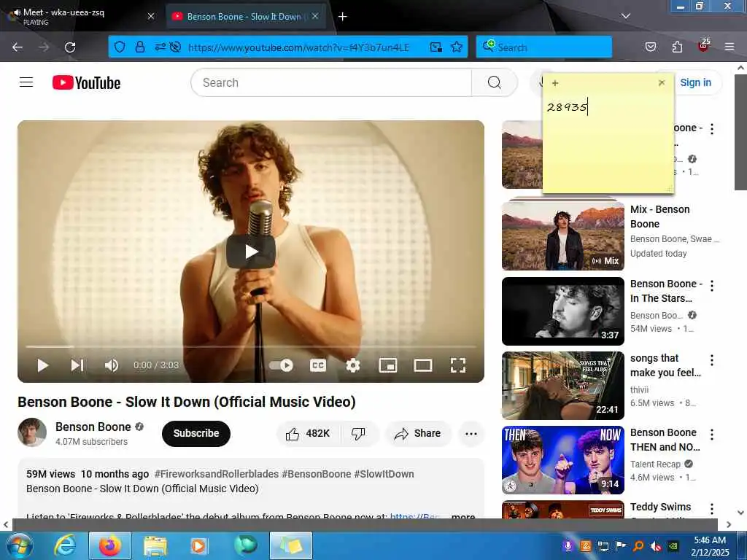
Task: Open the #FireworksandRollerblades hashtag
Action: click(x=216, y=474)
